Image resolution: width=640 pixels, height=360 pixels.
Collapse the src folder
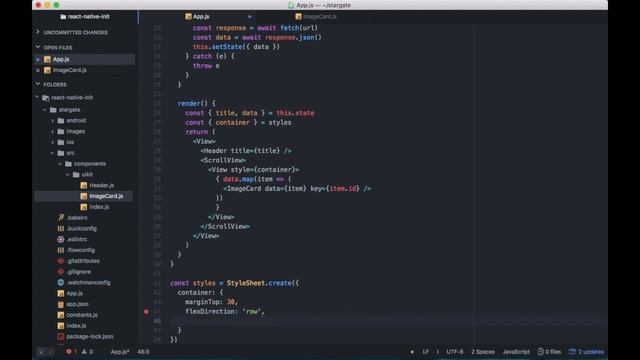(x=53, y=153)
